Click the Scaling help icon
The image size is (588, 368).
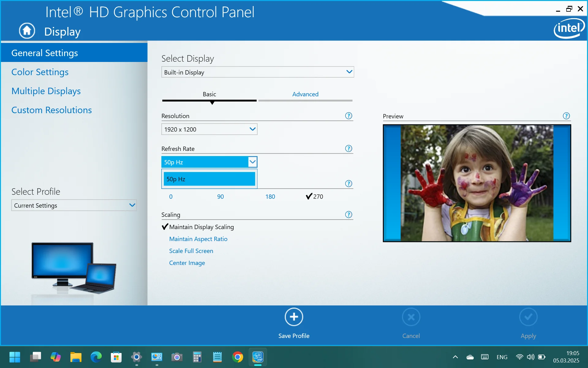tap(349, 215)
